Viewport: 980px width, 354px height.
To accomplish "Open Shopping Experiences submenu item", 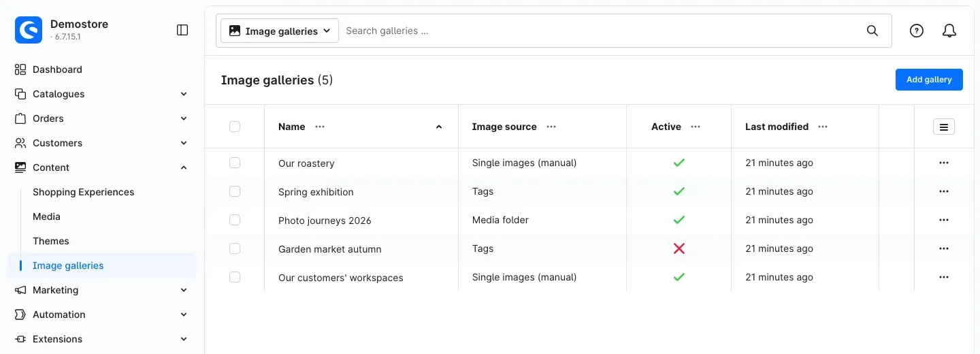I will (84, 192).
